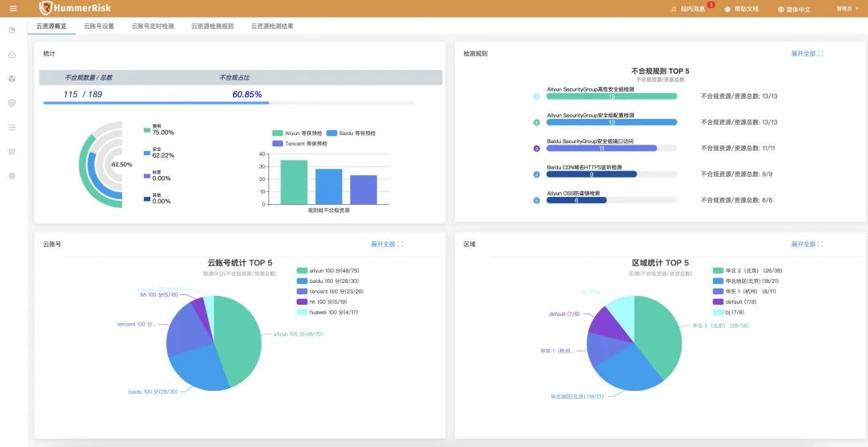Click the Baidu CDN域名HTTPS监听检测 bar
868x447 pixels.
click(x=592, y=174)
